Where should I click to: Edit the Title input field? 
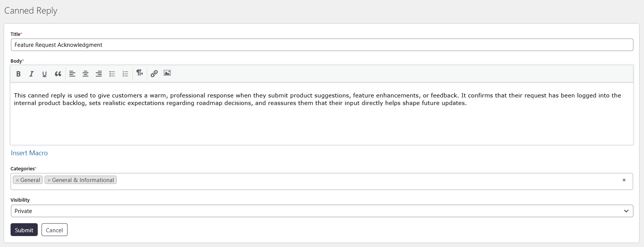322,45
